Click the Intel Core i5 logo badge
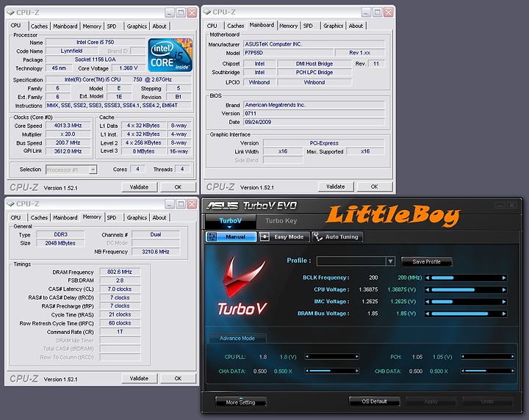The image size is (529, 420). coord(170,54)
